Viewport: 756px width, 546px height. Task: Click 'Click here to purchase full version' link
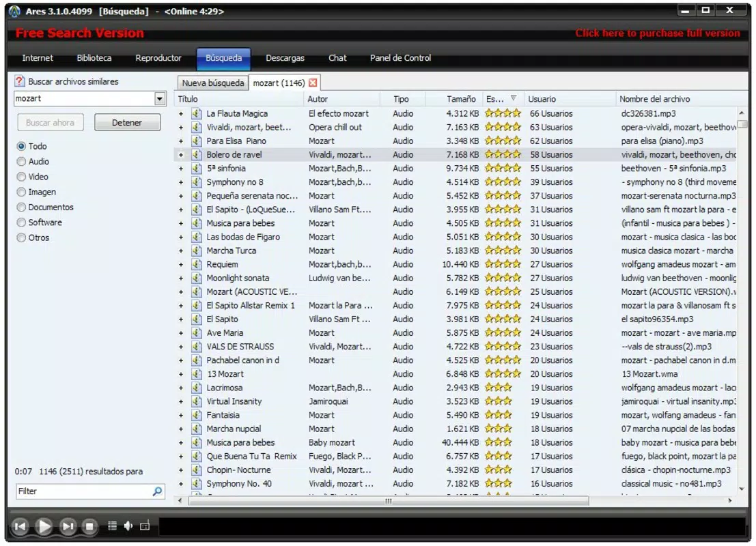coord(657,33)
